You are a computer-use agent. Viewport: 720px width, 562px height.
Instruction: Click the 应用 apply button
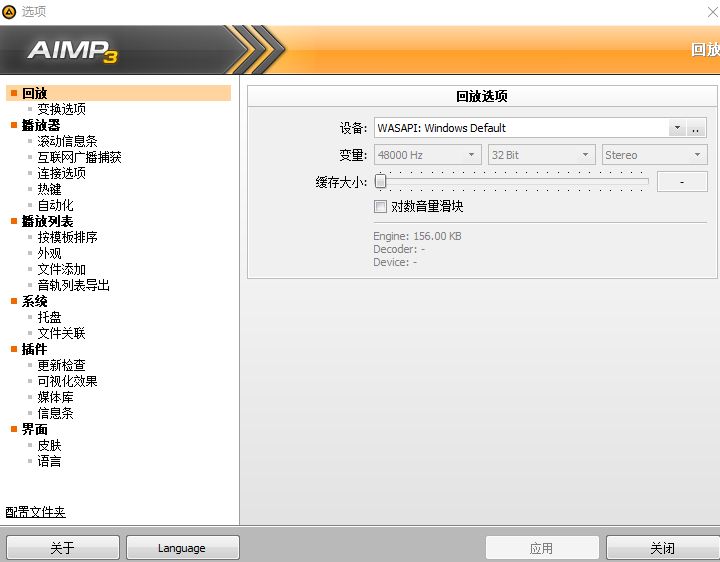(542, 548)
